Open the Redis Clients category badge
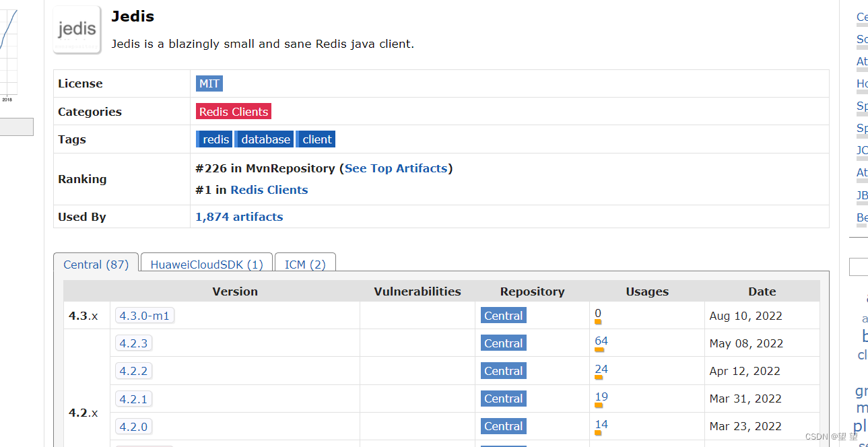 233,111
